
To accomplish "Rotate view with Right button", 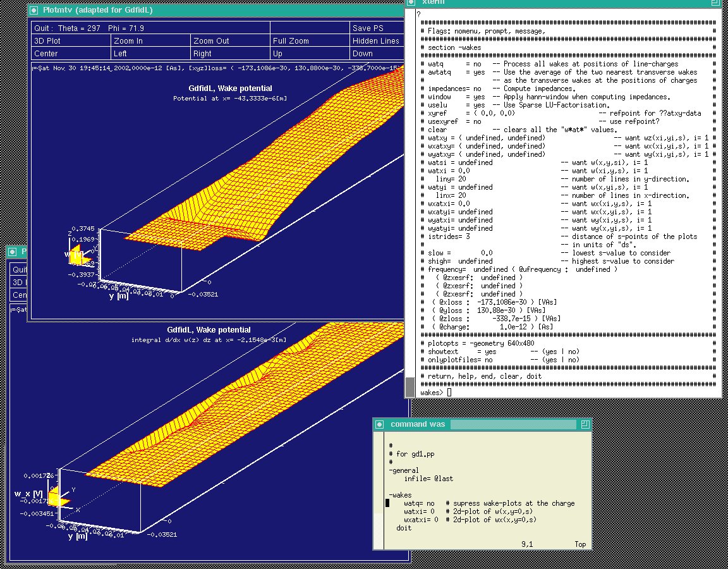I will (230, 53).
